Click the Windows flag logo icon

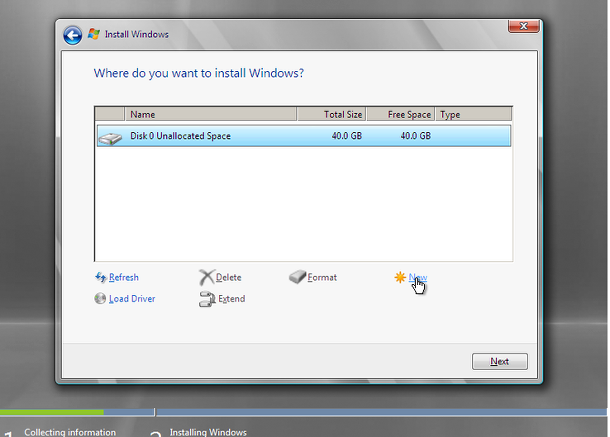(94, 34)
